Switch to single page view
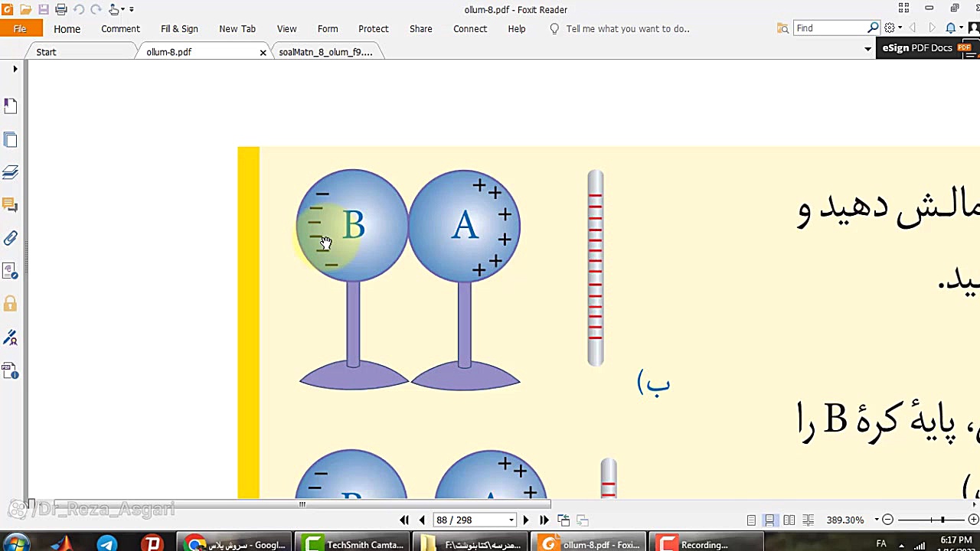The width and height of the screenshot is (980, 551). coord(751,520)
